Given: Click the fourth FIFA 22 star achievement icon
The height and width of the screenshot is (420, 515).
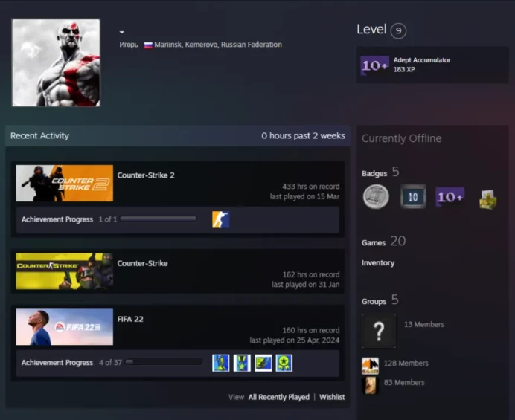Looking at the screenshot, I should 284,363.
